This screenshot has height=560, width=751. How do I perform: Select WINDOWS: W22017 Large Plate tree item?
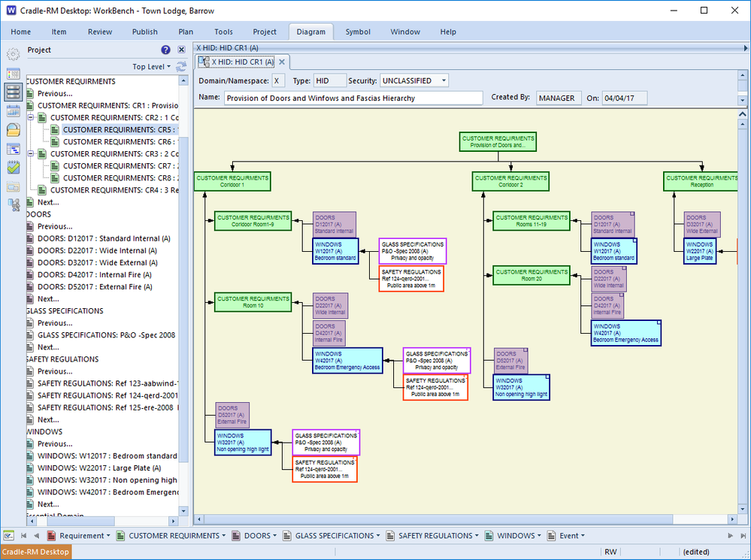click(98, 468)
